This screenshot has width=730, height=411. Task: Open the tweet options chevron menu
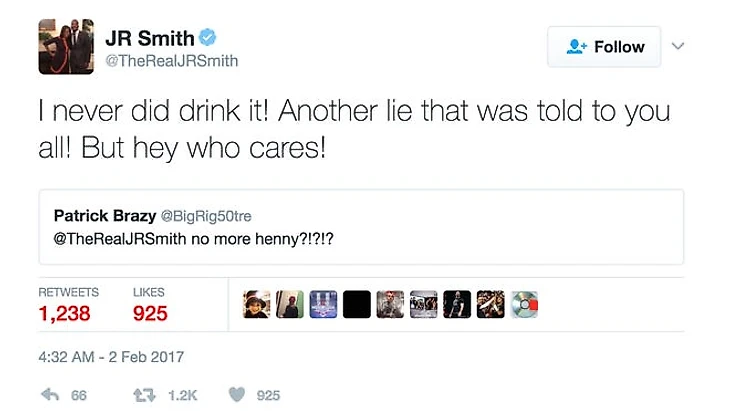678,46
